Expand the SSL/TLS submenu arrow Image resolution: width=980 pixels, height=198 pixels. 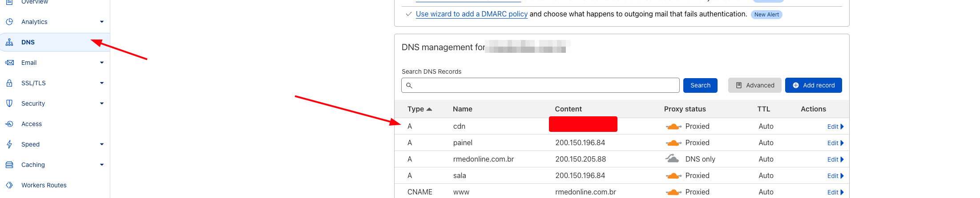102,83
